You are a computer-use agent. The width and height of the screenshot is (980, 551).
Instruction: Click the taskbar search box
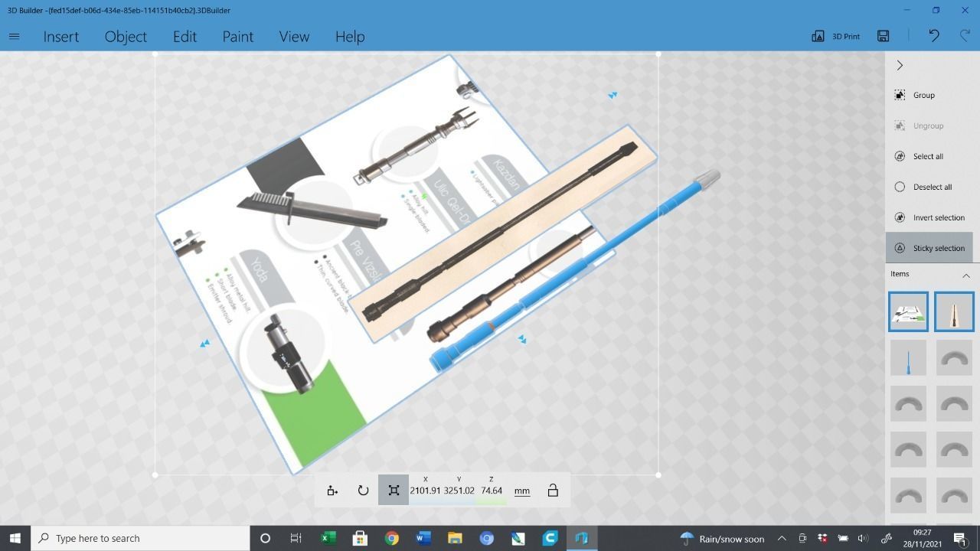point(140,538)
